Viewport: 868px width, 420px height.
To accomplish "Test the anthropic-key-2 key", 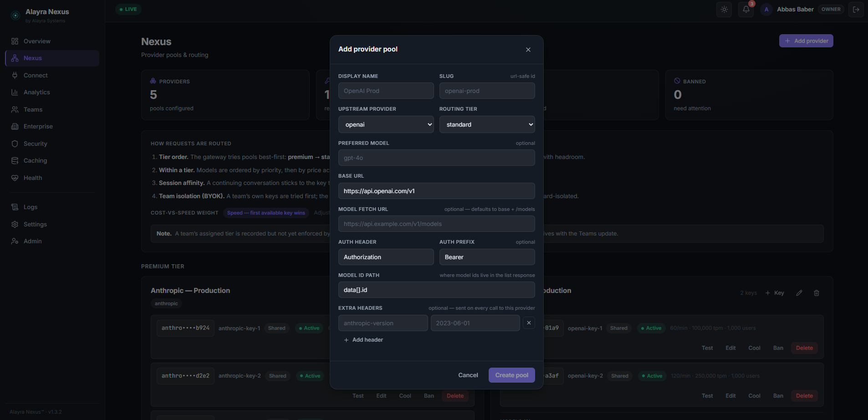I will pyautogui.click(x=358, y=396).
